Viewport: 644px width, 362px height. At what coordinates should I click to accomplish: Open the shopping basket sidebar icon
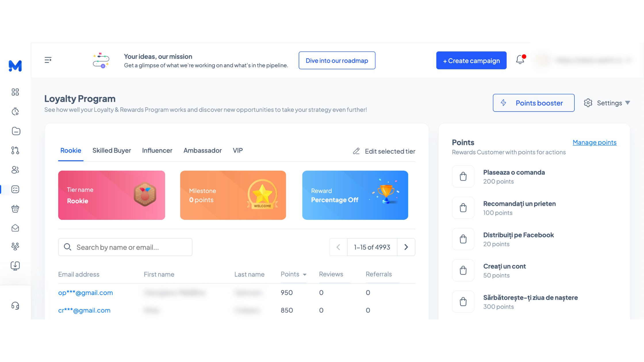pos(15,209)
